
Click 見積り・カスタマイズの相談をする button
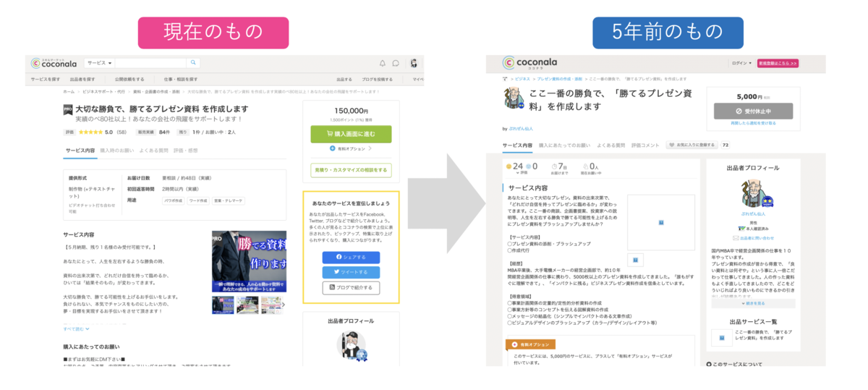click(x=351, y=170)
